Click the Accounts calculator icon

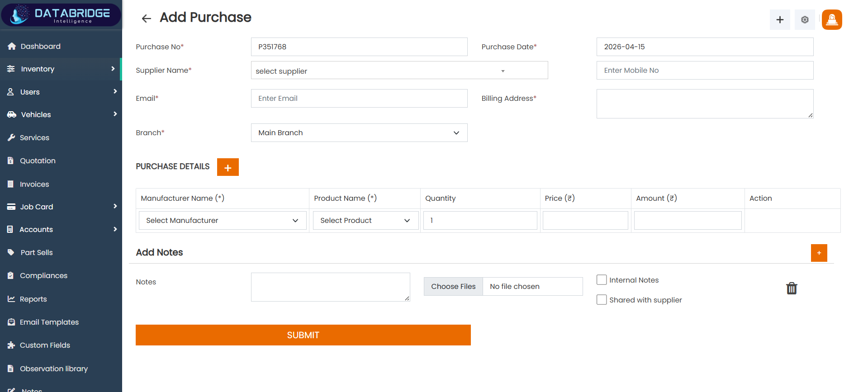pyautogui.click(x=10, y=229)
